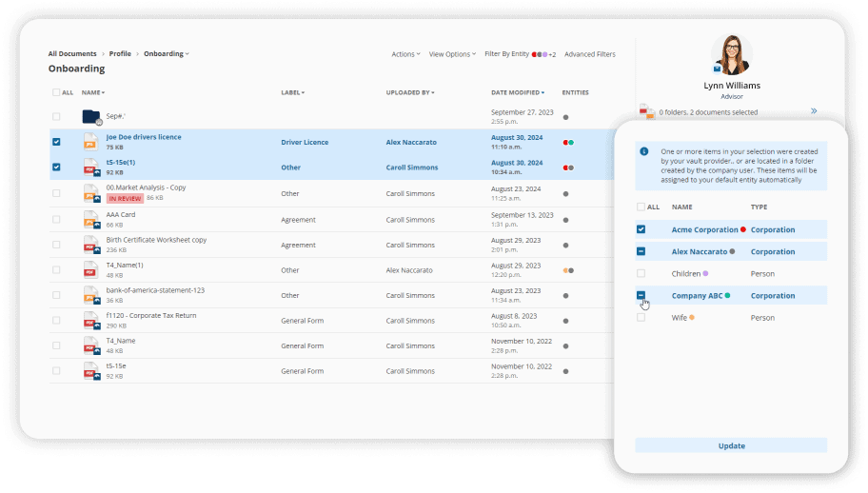The width and height of the screenshot is (868, 493).
Task: Click the 'Driver Licence' label cell
Action: 305,142
